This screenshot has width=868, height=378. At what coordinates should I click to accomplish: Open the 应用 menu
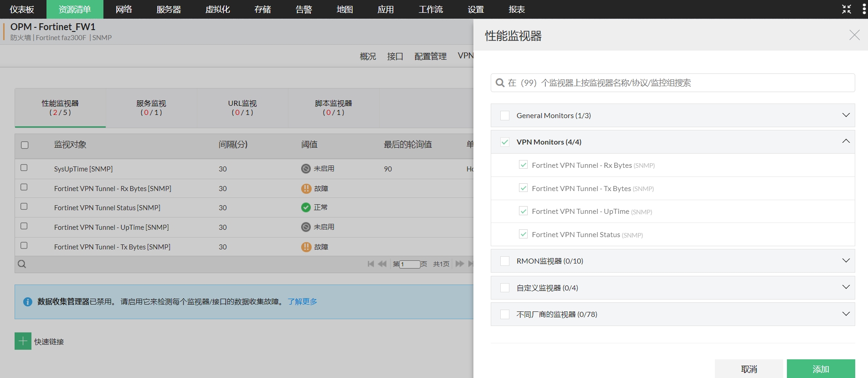point(385,9)
